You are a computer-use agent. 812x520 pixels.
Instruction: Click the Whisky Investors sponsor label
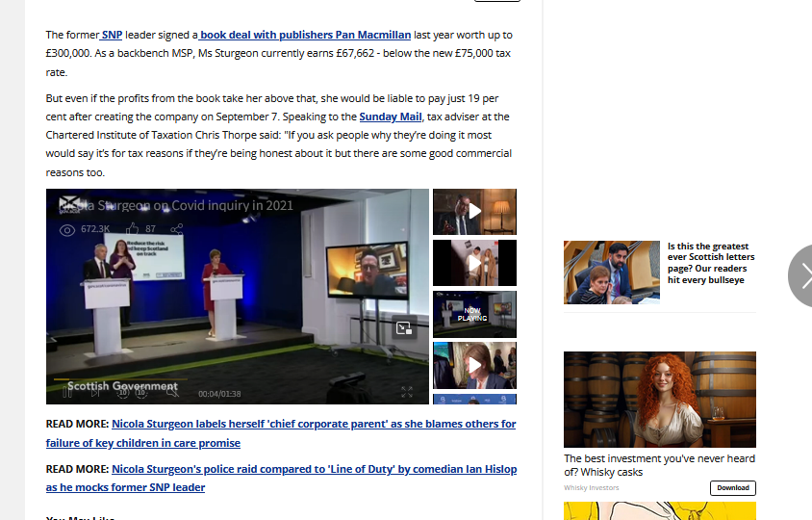(x=592, y=488)
